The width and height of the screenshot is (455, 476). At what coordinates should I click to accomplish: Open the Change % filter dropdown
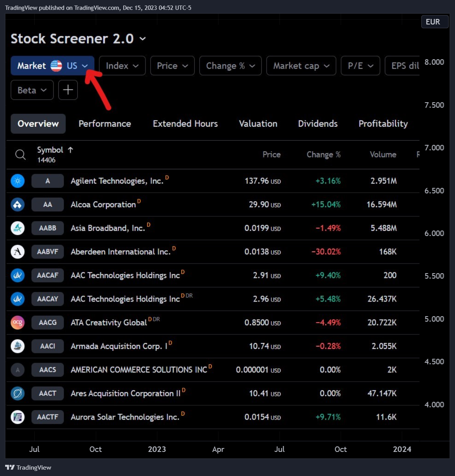coord(231,66)
